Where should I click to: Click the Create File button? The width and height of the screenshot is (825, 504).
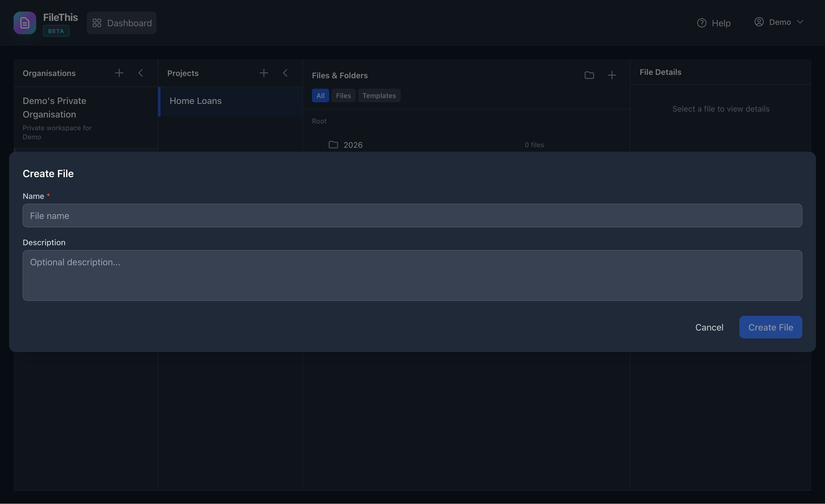coord(770,327)
